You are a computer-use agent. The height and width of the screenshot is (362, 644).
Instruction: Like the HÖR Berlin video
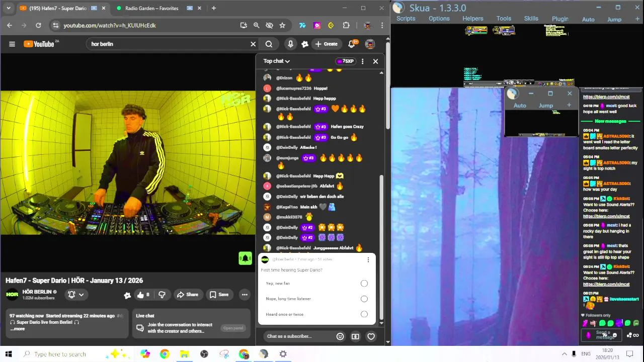coord(143,295)
